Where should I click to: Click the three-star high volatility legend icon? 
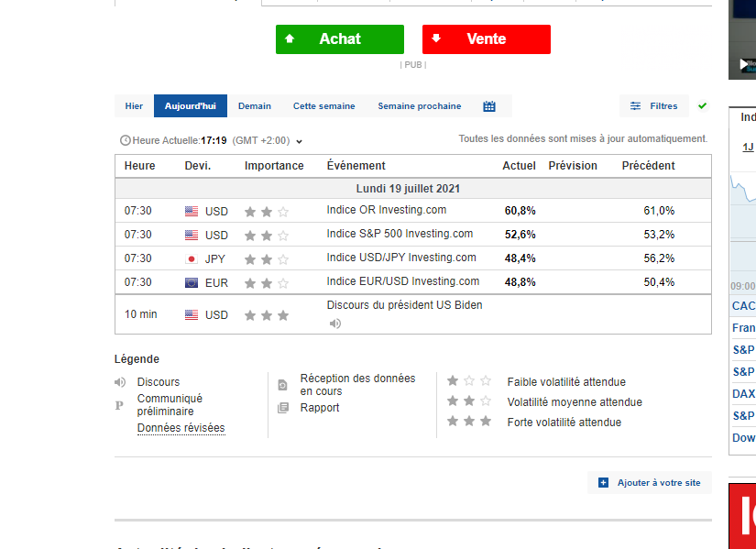click(469, 422)
